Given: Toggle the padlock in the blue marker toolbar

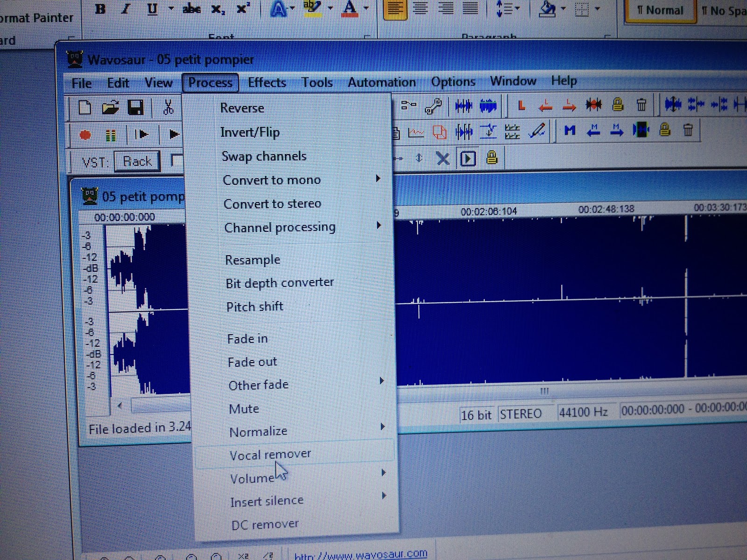Looking at the screenshot, I should tap(665, 129).
